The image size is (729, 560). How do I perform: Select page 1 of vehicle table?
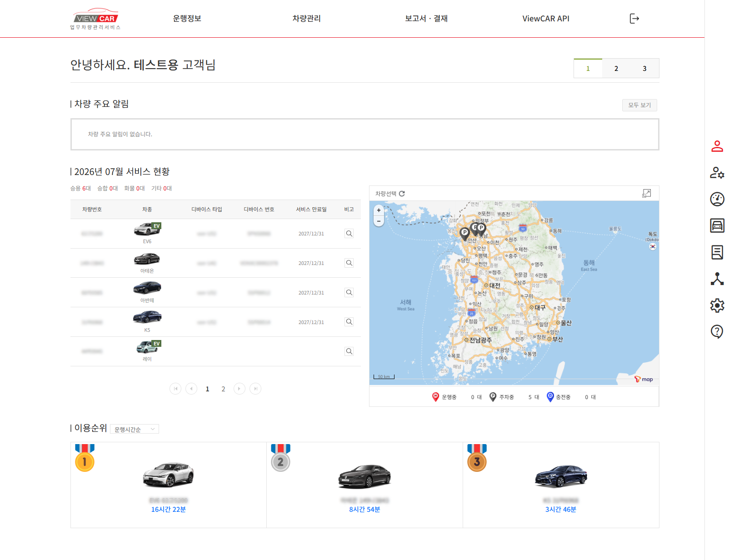207,389
